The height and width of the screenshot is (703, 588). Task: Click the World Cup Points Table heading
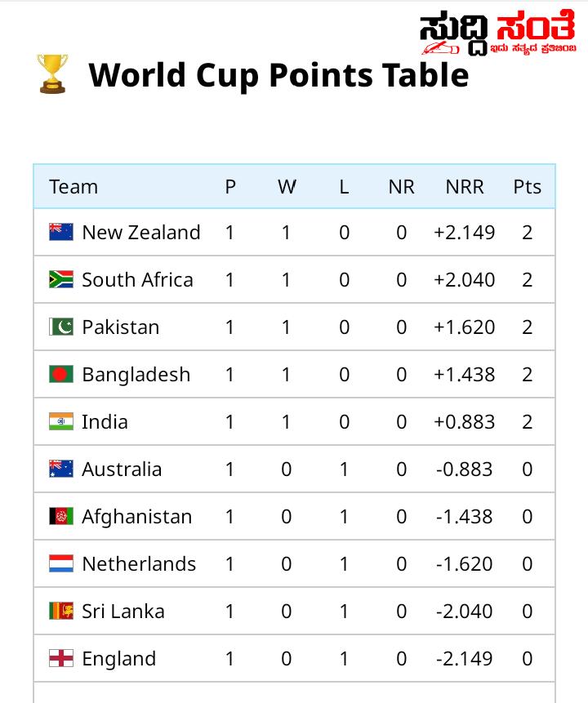(278, 75)
